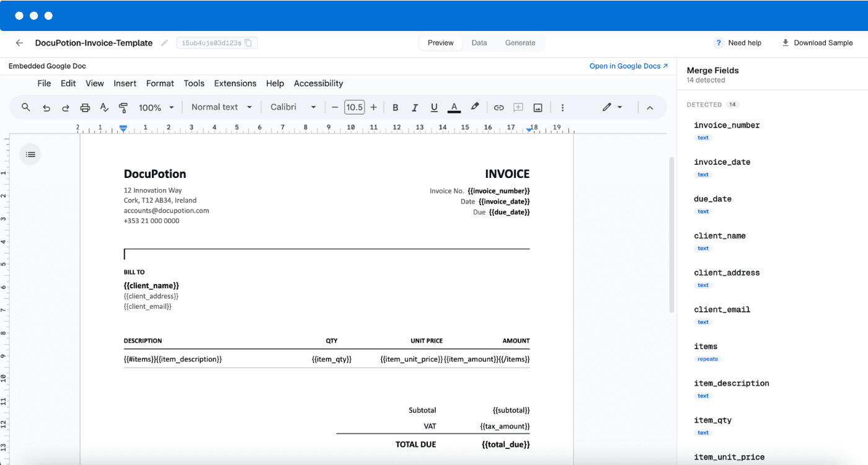Click the template name DocuPotion-Invoice-Template
The image size is (868, 465).
pyautogui.click(x=94, y=43)
